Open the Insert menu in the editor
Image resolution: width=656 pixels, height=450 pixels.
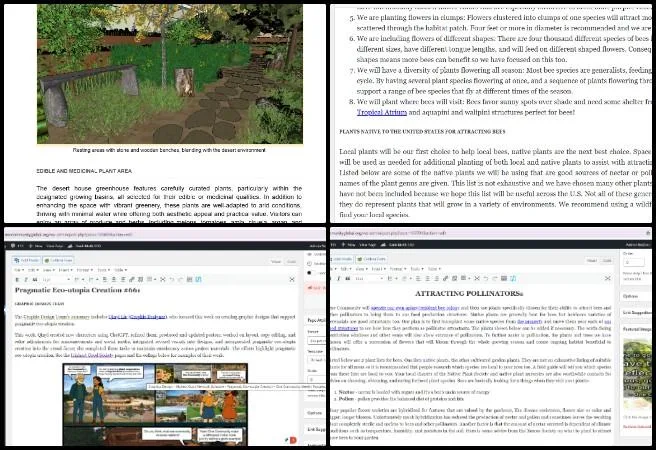coord(64,270)
